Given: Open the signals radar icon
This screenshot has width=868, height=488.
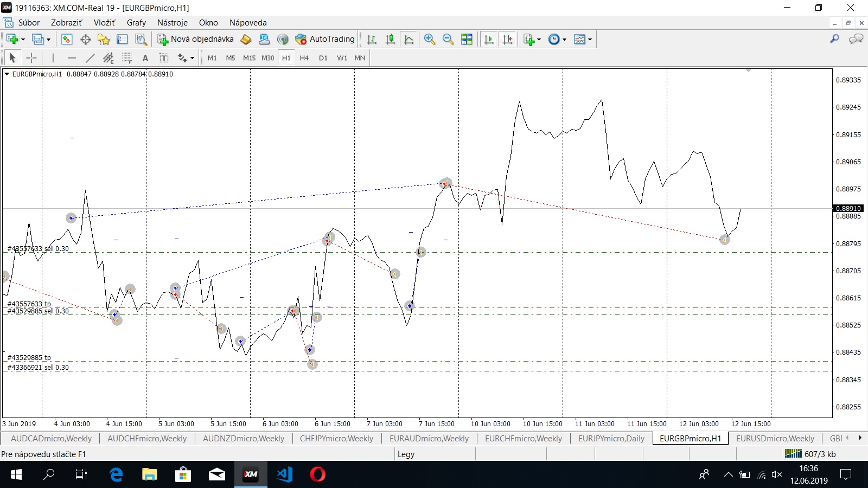Looking at the screenshot, I should (x=282, y=39).
